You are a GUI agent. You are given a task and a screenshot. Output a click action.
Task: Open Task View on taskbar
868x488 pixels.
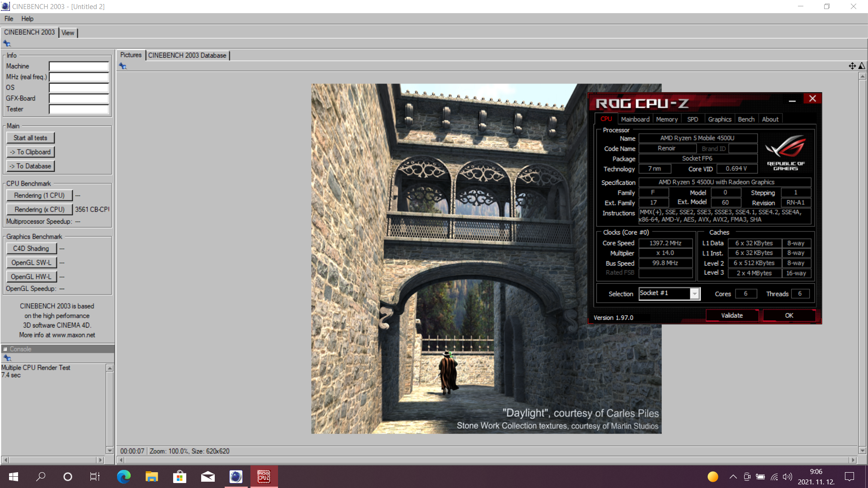tap(95, 477)
